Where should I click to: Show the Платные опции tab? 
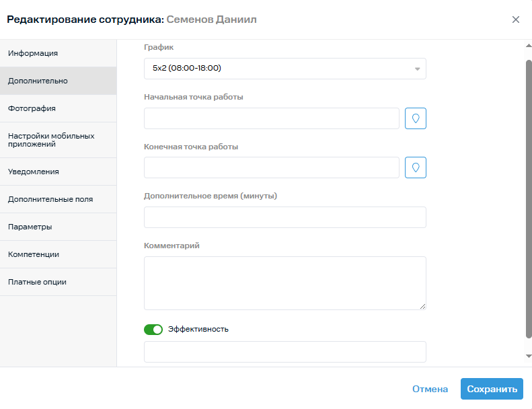tap(59, 282)
